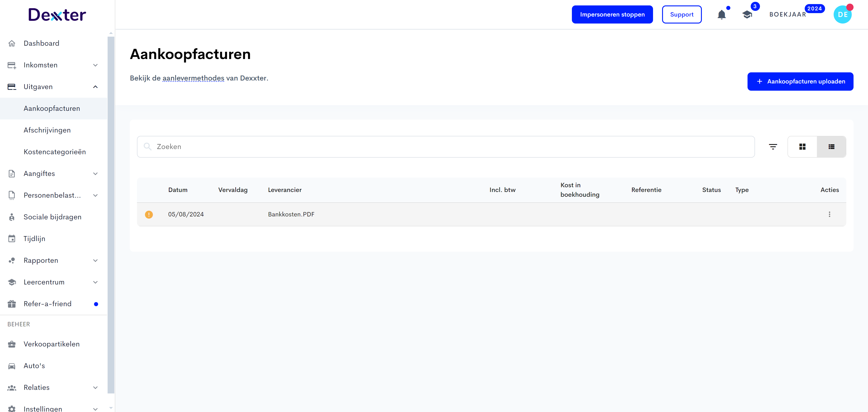Image resolution: width=868 pixels, height=412 pixels.
Task: Open Aankoopfacturen submenu item
Action: coord(54,109)
